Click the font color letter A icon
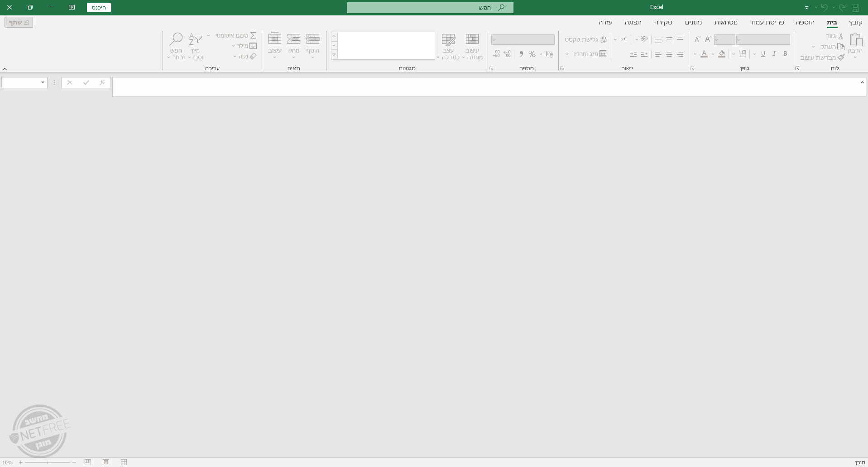Image resolution: width=868 pixels, height=467 pixels. click(x=704, y=54)
